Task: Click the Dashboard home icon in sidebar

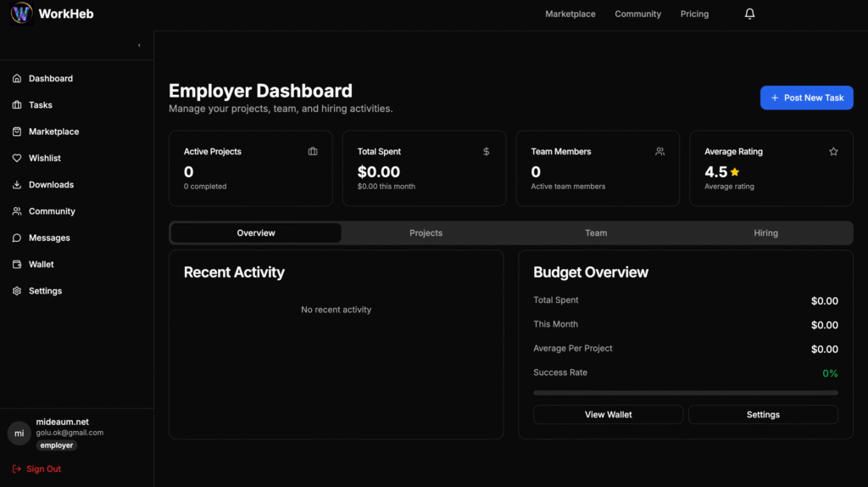Action: tap(17, 79)
